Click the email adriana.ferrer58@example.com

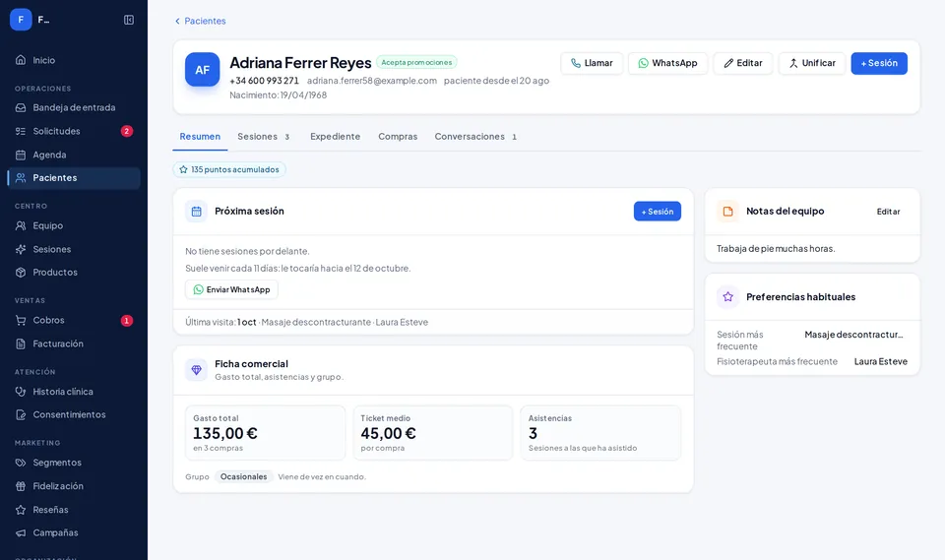372,81
